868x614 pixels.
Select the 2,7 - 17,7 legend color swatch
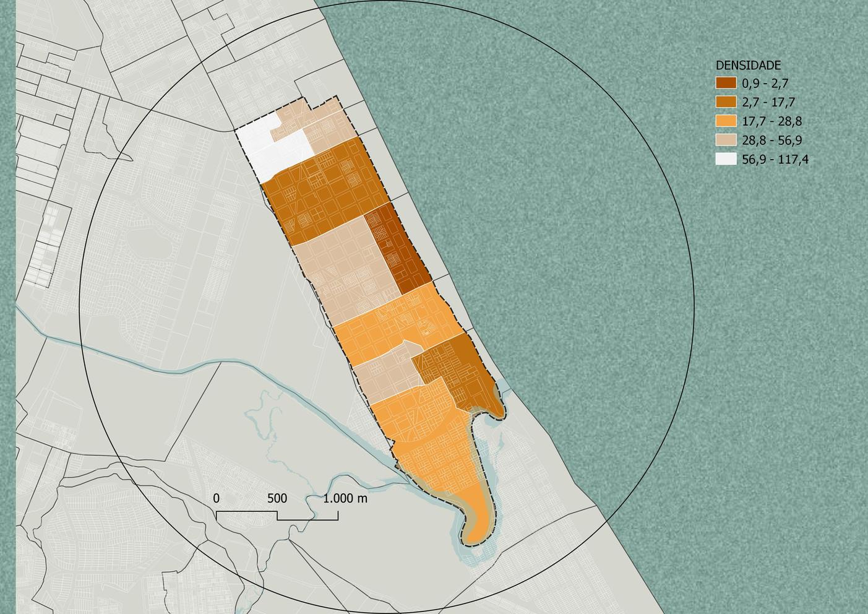click(x=726, y=102)
